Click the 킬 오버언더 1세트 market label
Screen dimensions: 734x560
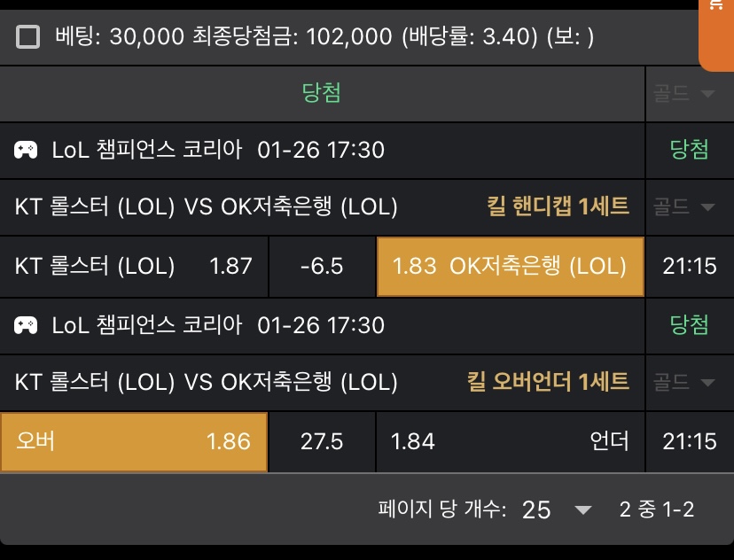(548, 383)
